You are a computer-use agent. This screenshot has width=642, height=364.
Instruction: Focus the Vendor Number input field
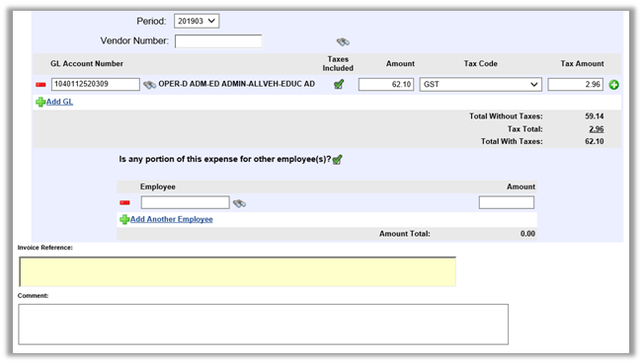218,41
